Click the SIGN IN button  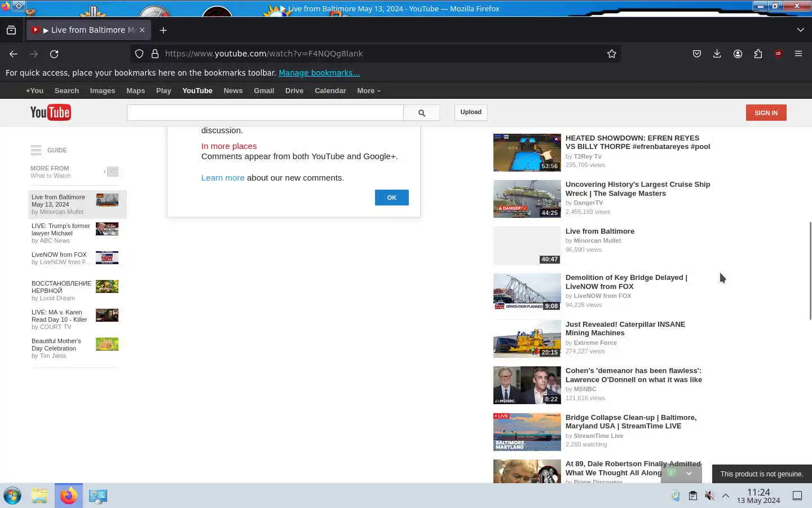coord(766,113)
